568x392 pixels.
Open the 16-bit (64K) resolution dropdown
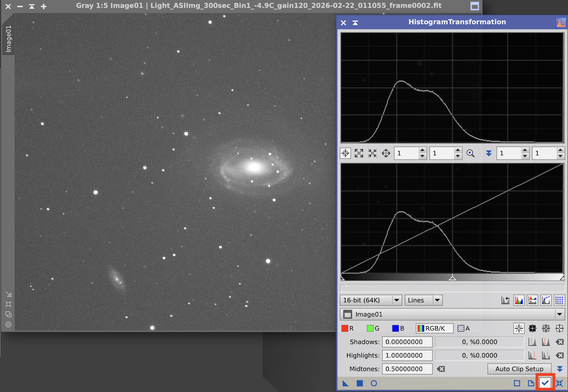[x=371, y=300]
